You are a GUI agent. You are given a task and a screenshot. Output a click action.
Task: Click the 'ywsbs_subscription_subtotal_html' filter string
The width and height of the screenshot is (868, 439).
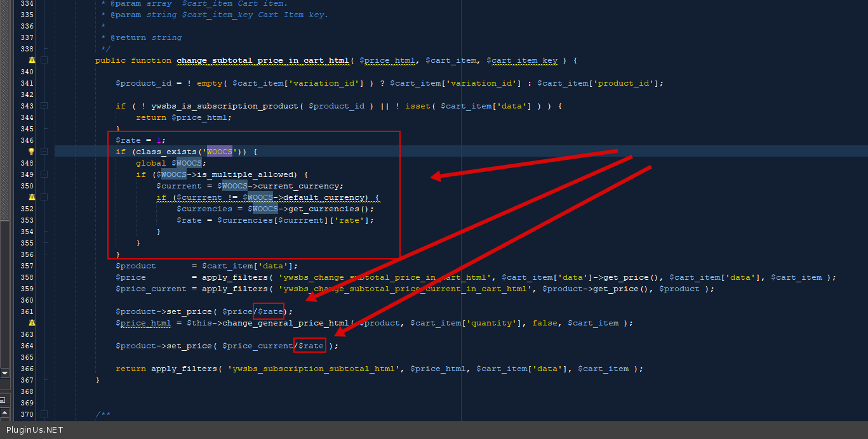[x=314, y=369]
